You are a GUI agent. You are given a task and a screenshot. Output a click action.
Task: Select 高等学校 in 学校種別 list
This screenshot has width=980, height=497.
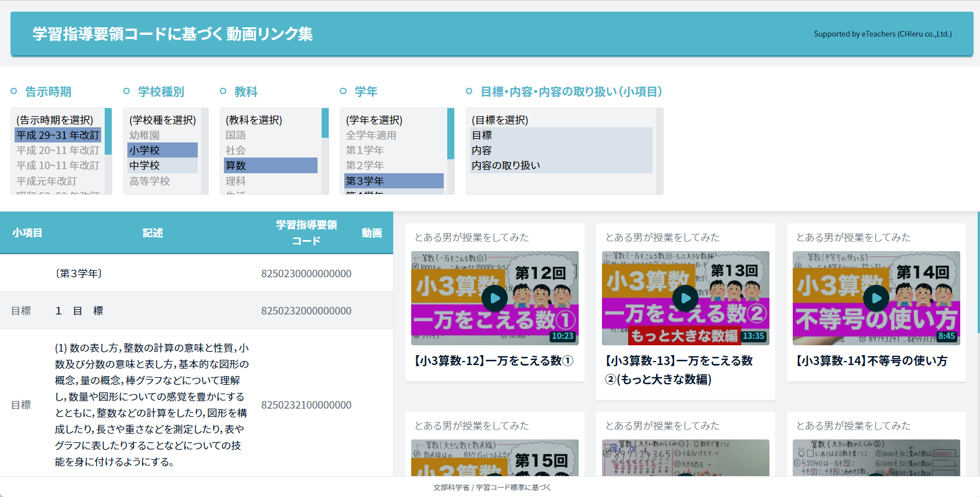coord(163,181)
